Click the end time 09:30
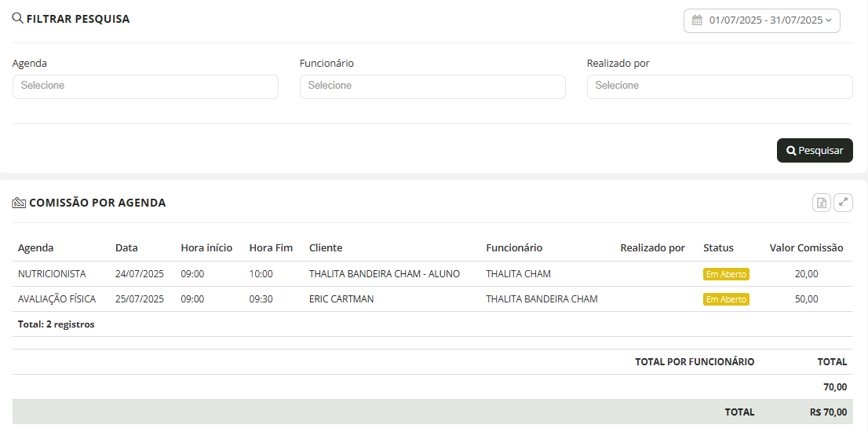Viewport: 868px width, 432px height. pyautogui.click(x=261, y=299)
